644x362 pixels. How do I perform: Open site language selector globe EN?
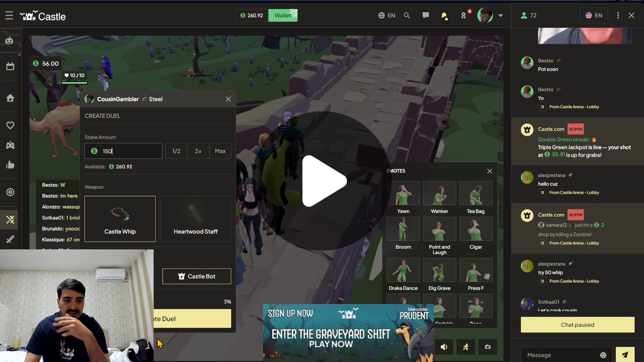(x=386, y=16)
